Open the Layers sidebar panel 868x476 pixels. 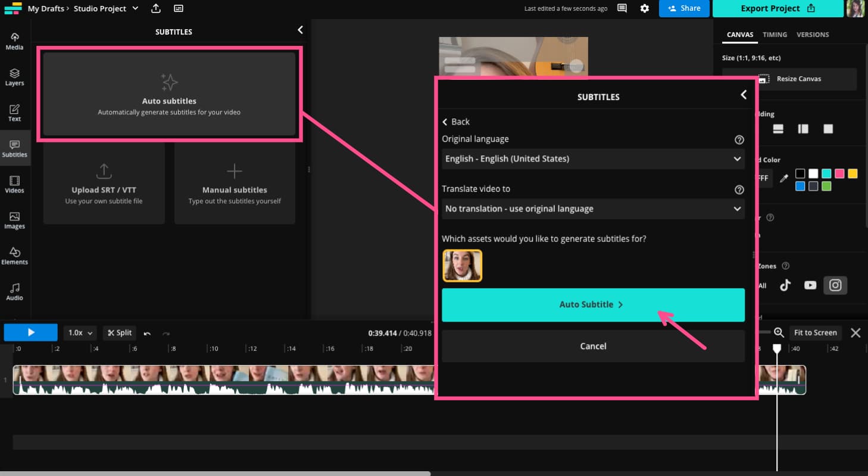point(14,77)
